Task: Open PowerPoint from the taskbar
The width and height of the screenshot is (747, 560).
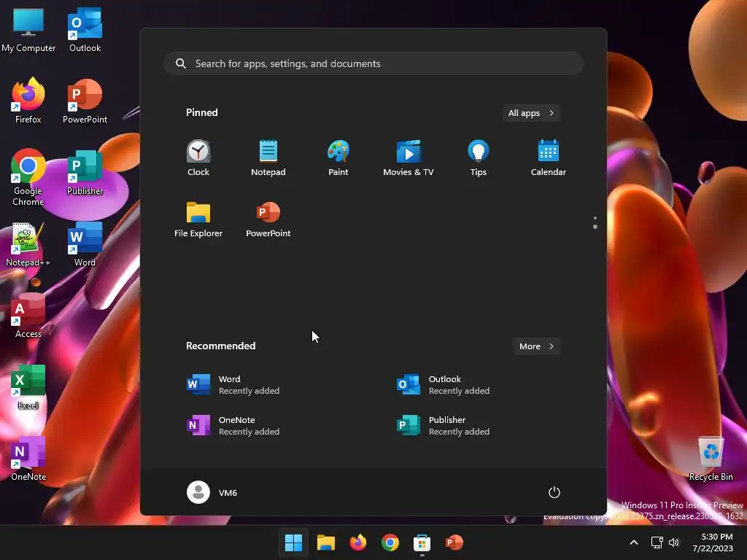Action: (454, 542)
